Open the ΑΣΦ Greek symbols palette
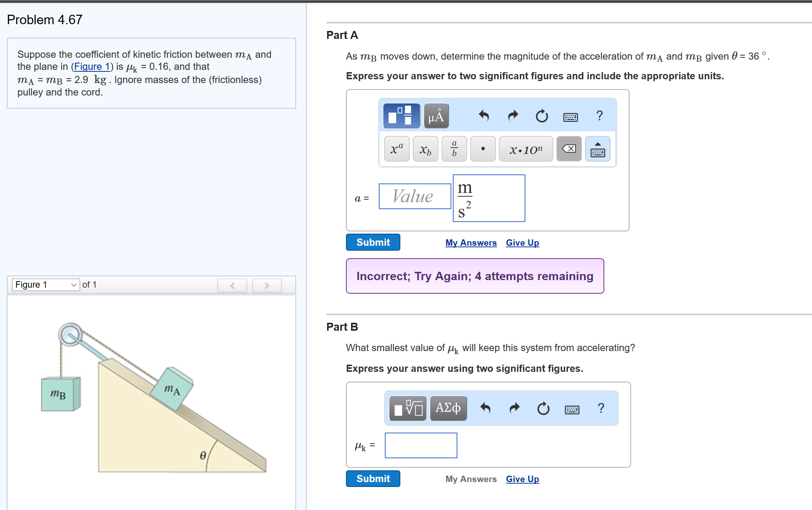Screen dimensions: 812x510 point(449,408)
